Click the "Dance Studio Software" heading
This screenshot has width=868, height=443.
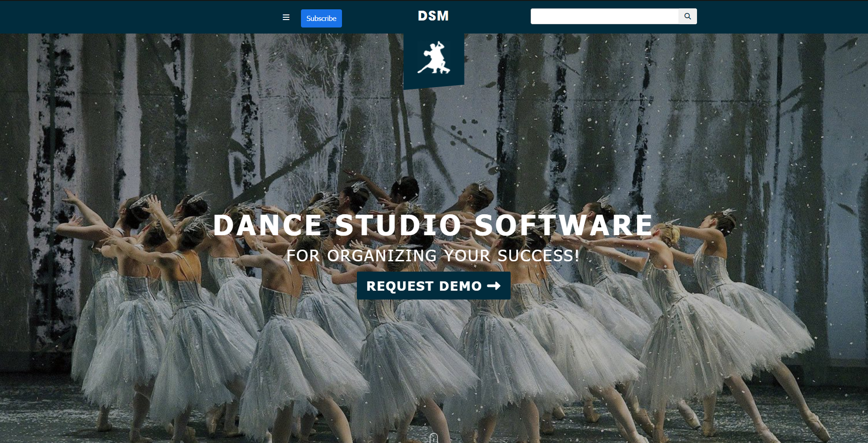point(433,225)
